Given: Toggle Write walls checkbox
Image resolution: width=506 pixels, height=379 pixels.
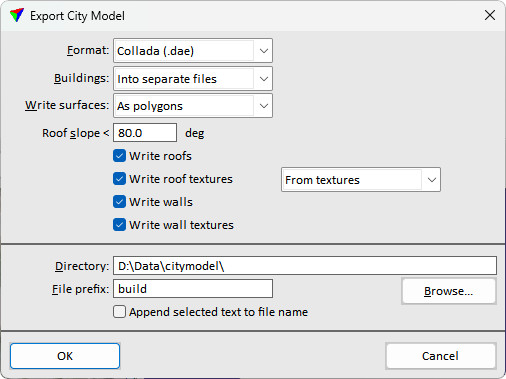Looking at the screenshot, I should pyautogui.click(x=119, y=202).
